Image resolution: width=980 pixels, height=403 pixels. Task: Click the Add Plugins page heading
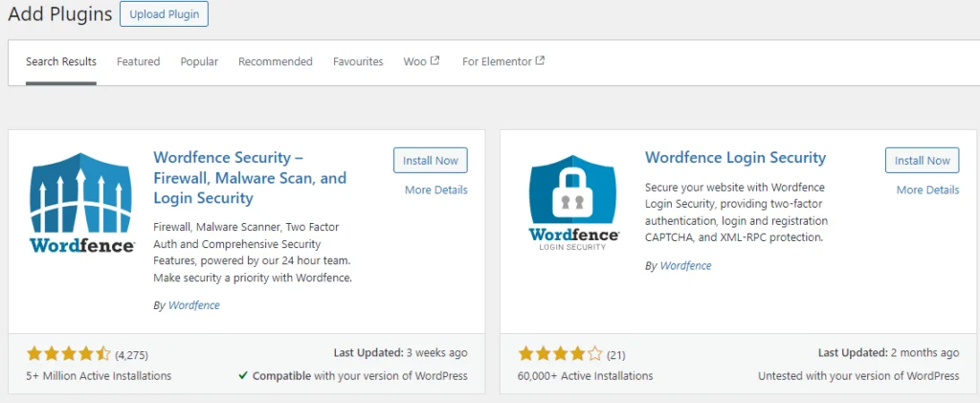coord(60,13)
